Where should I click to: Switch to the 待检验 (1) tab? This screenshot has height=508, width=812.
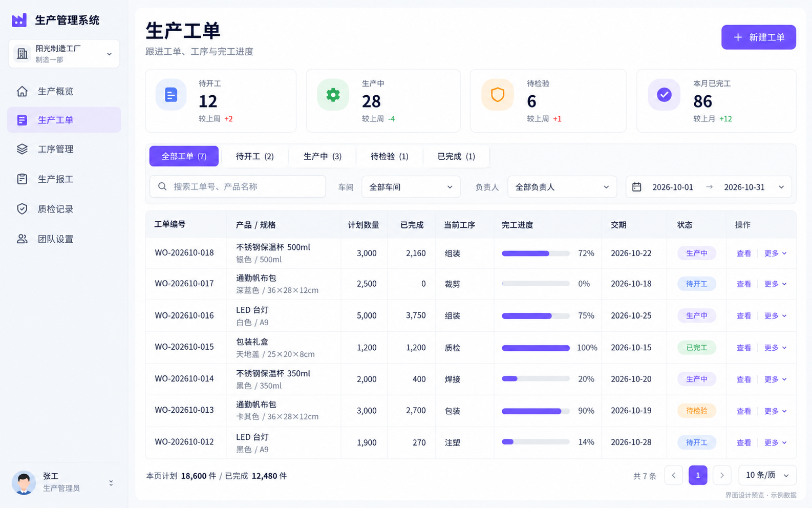[x=390, y=156]
